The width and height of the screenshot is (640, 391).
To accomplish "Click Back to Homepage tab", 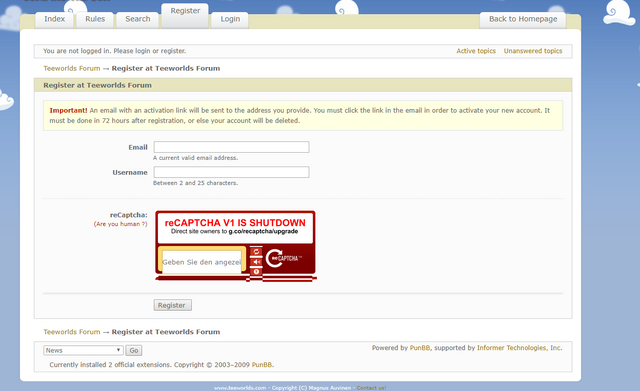I will (523, 20).
